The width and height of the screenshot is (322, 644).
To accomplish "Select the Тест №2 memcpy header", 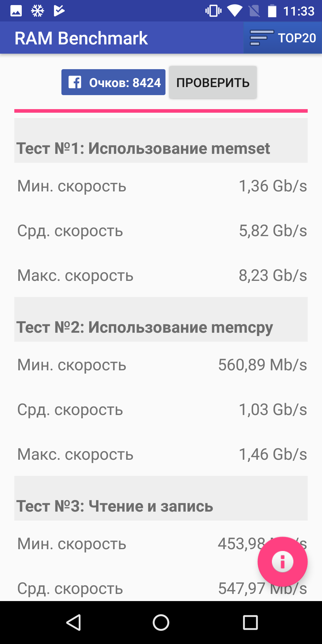I will (161, 319).
